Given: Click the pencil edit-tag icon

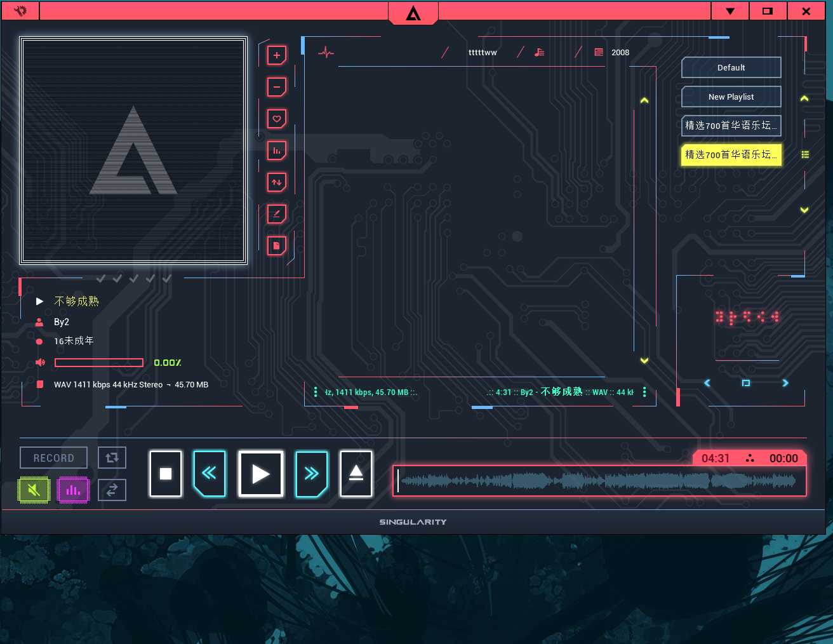Looking at the screenshot, I should click(277, 214).
